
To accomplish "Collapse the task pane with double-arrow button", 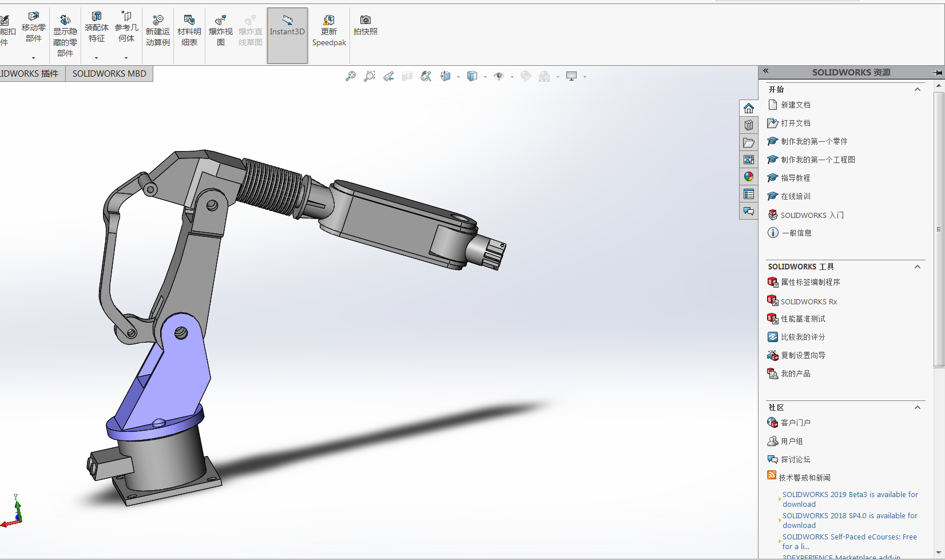I will click(766, 72).
